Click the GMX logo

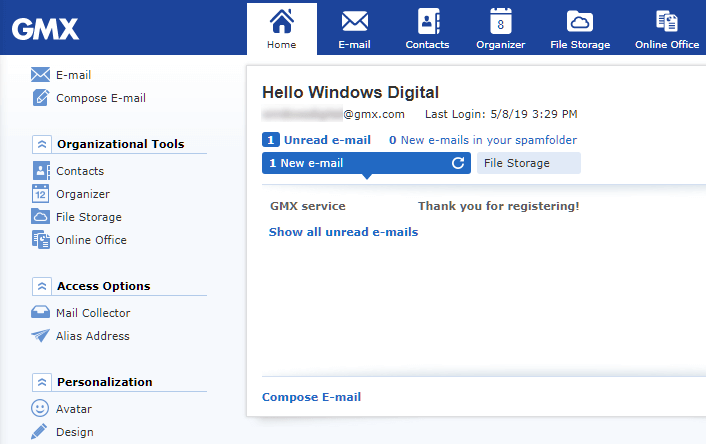45,29
